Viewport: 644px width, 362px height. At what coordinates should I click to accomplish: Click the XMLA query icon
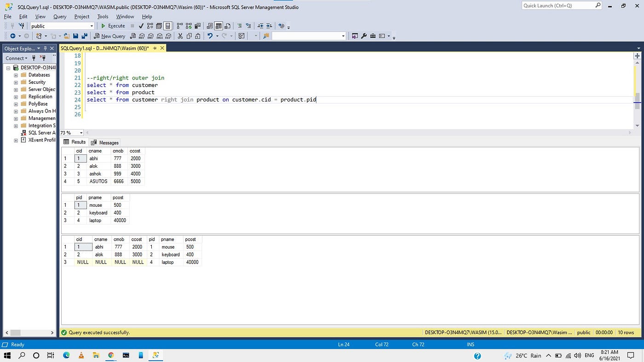(x=160, y=36)
